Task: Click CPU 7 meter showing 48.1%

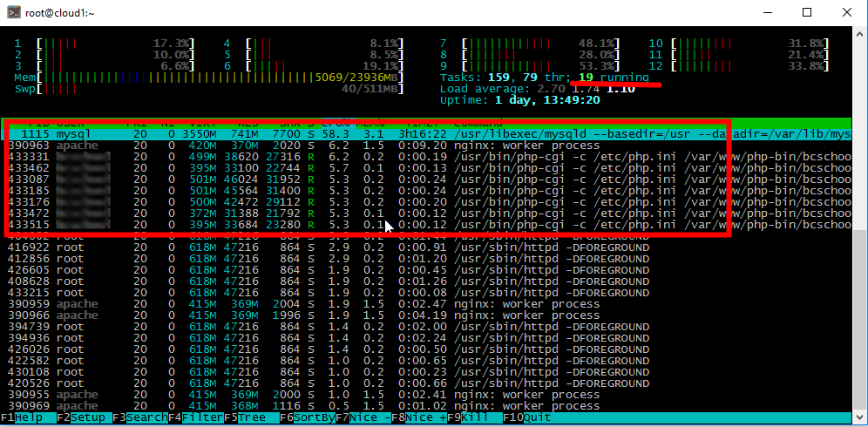Action: click(x=531, y=44)
